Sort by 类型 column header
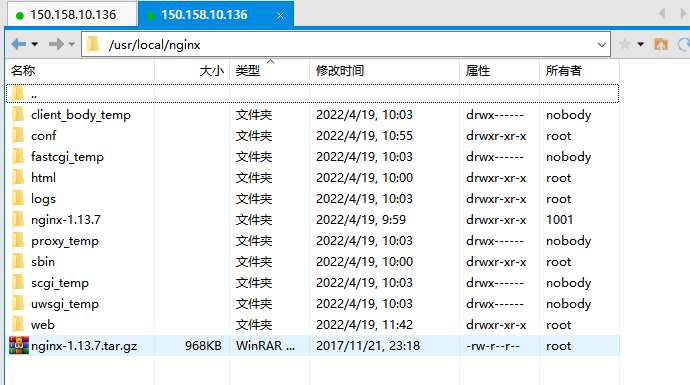Screen dimensions: 690x385 [x=269, y=70]
